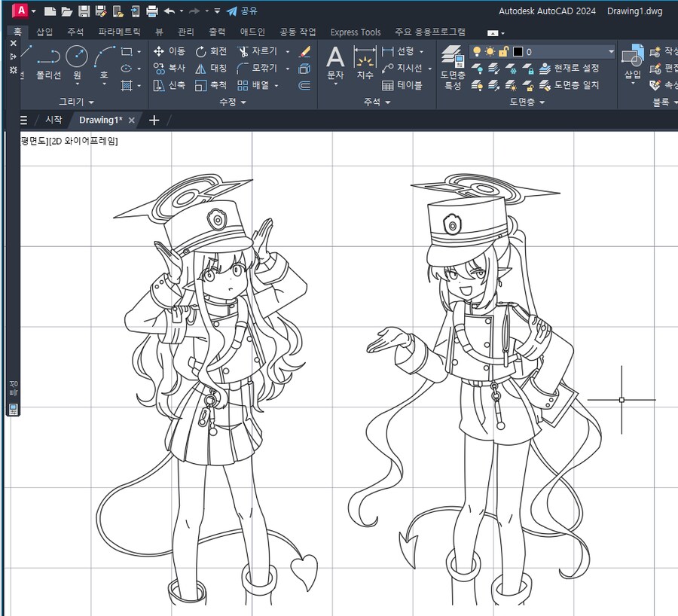678x616 pixels.
Task: Select the Polyline (폴리선) tool
Action: (48, 64)
